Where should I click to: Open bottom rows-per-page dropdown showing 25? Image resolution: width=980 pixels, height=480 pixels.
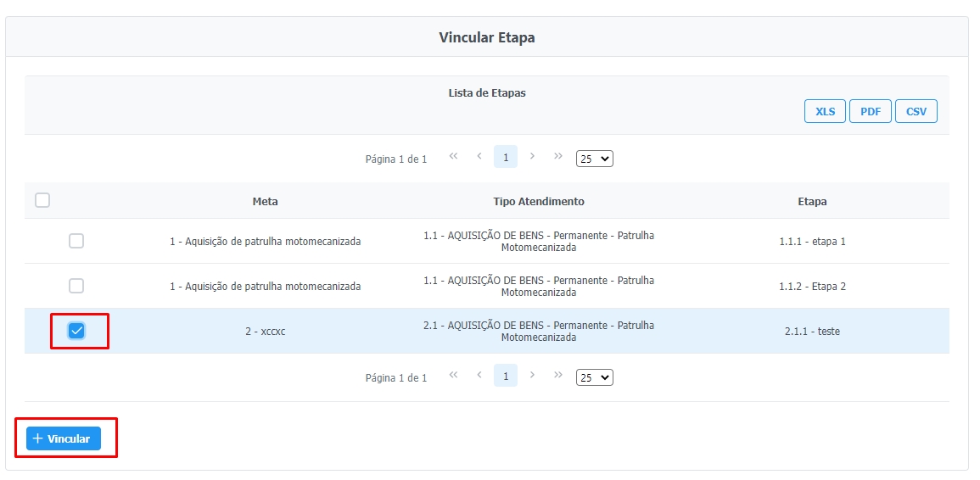tap(594, 377)
